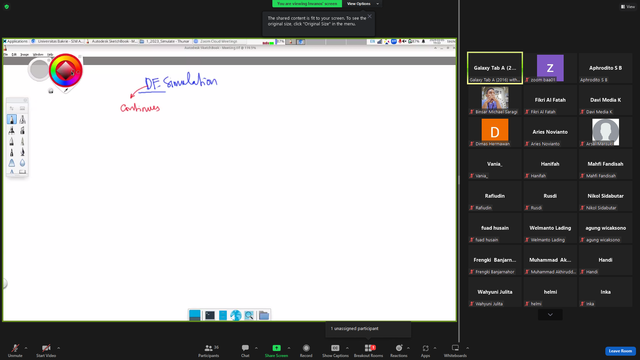Click the terminal icon in shared dock
Viewport: 640px width, 360px height.
210,315
